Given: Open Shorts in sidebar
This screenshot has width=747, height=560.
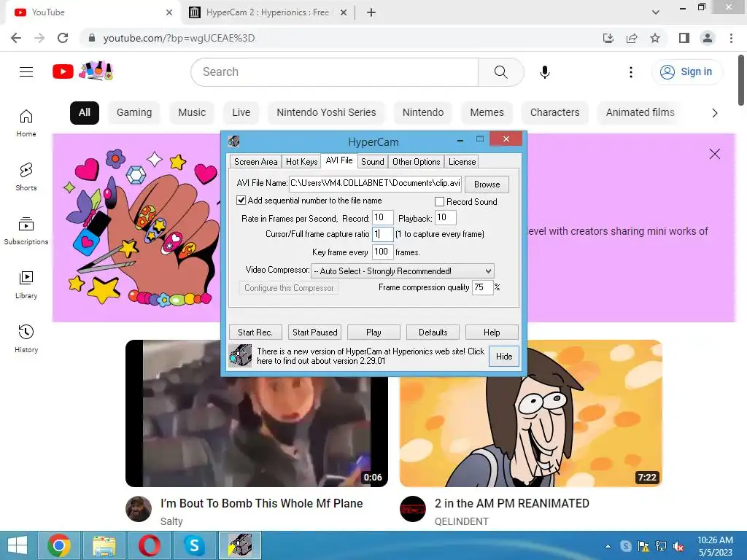Looking at the screenshot, I should [26, 176].
